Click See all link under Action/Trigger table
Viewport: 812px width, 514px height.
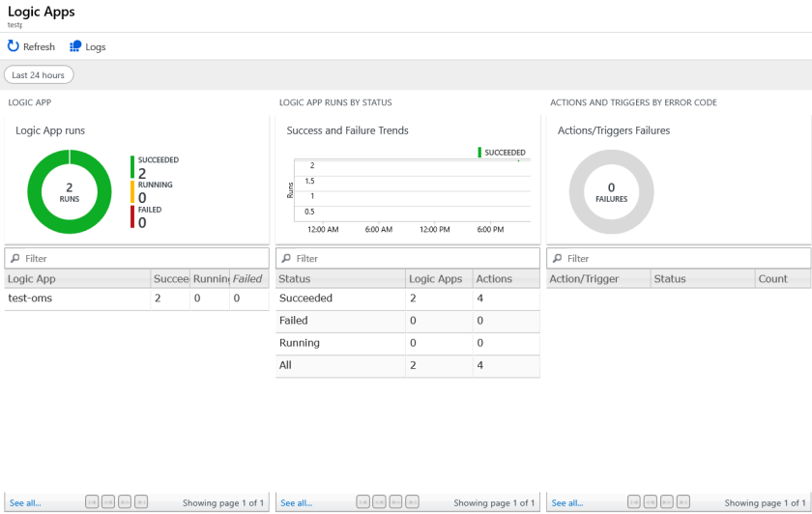(x=567, y=503)
